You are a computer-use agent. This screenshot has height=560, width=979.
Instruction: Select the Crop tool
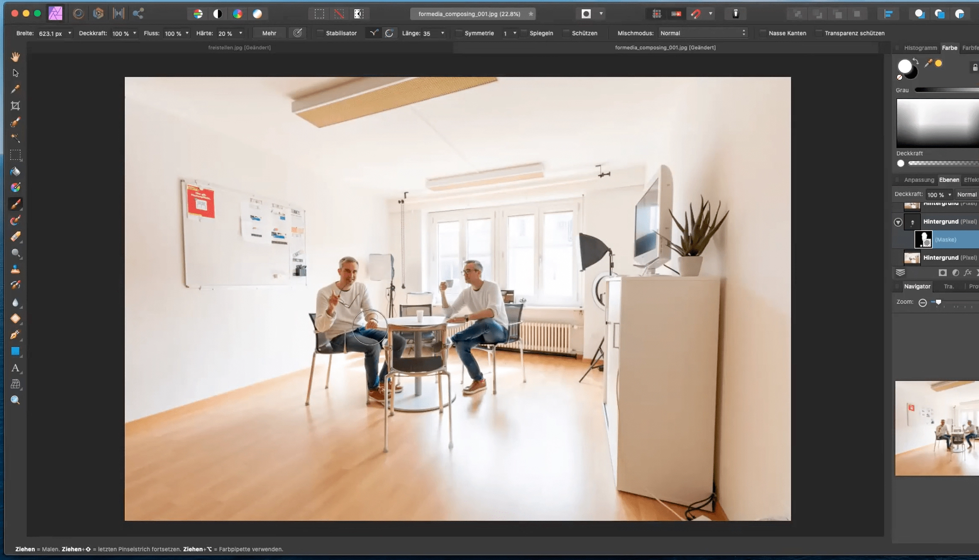[15, 106]
